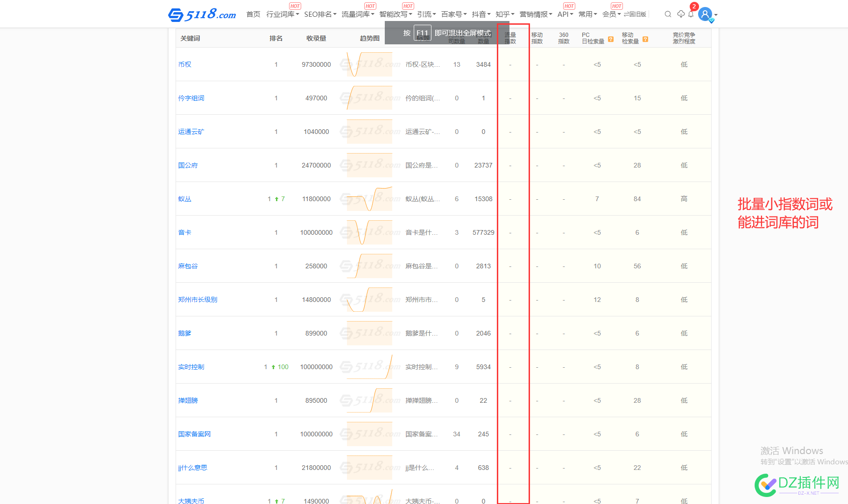Open keyword link 币权
Screen dimensions: 848x504
coord(184,64)
